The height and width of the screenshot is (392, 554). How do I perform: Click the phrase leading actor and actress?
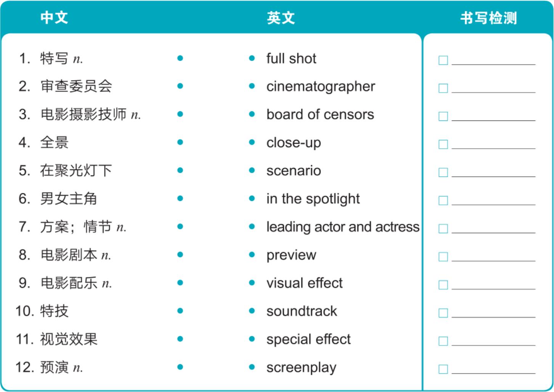click(x=343, y=227)
